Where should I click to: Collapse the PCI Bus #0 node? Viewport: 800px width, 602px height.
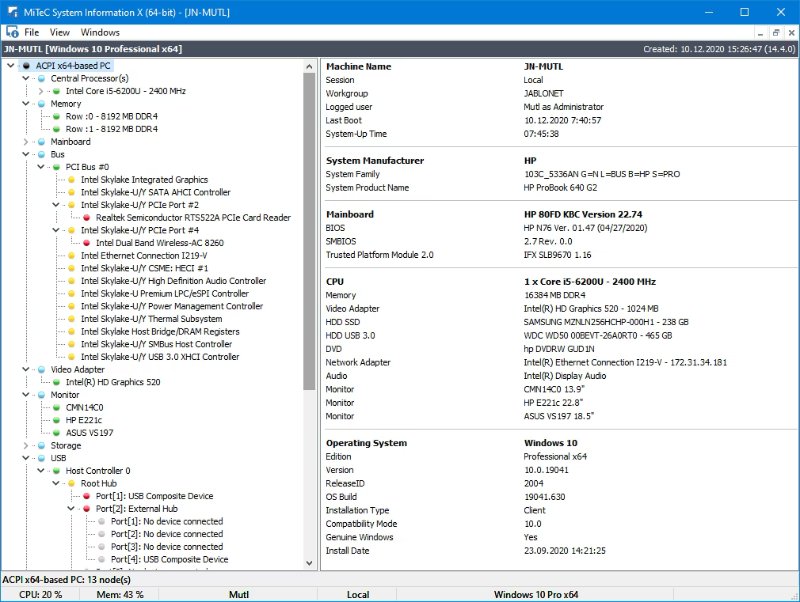(x=41, y=167)
